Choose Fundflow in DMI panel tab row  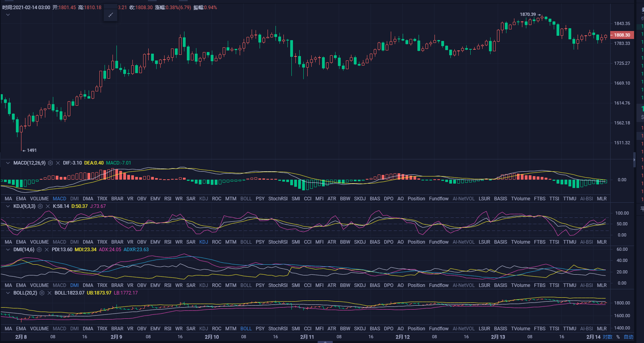(x=438, y=285)
